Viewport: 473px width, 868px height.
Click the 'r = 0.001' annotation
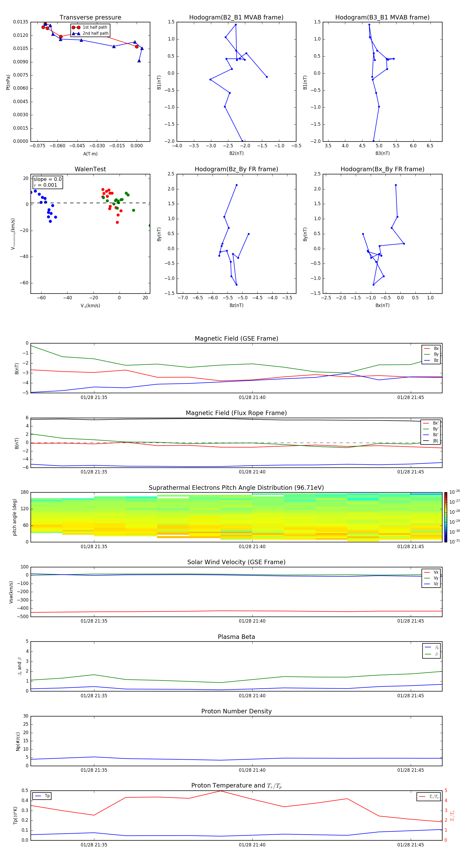tap(45, 185)
